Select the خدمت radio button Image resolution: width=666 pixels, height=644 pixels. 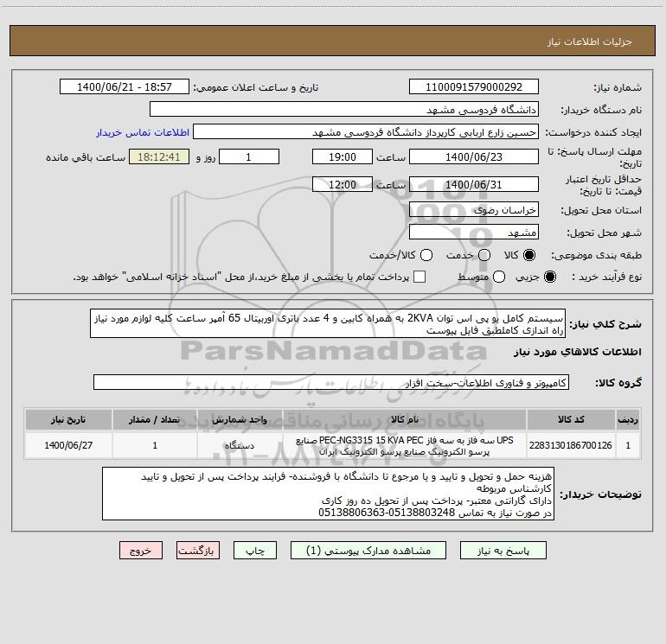[484, 255]
